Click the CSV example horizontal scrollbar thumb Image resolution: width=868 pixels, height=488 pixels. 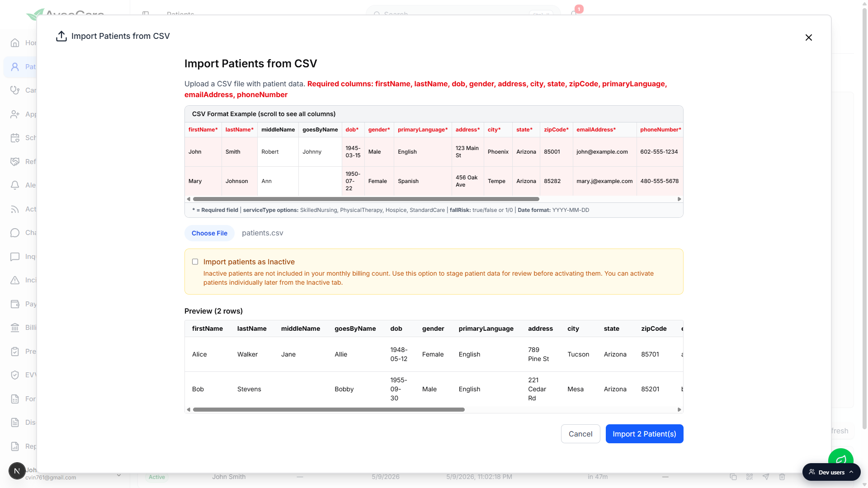click(x=366, y=199)
